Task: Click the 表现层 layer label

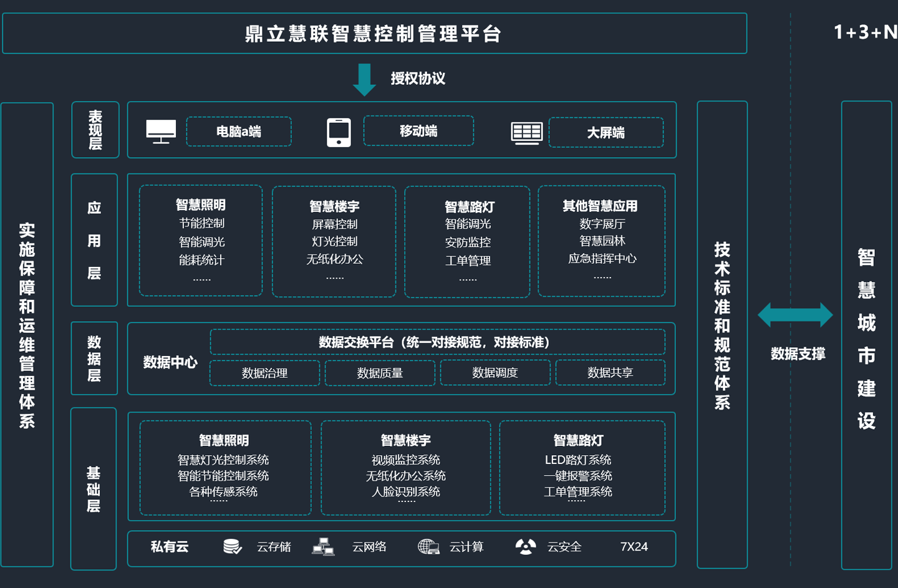Action: 95,130
